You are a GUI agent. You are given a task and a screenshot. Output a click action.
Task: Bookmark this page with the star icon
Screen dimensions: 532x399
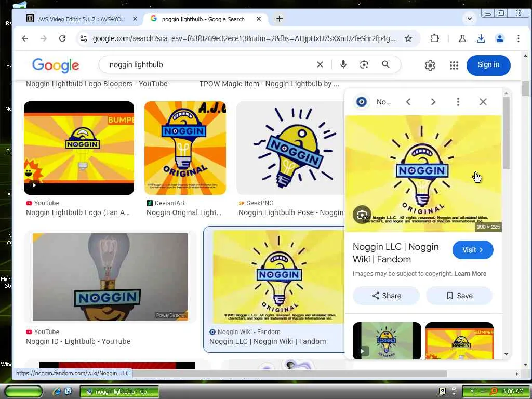pos(408,38)
